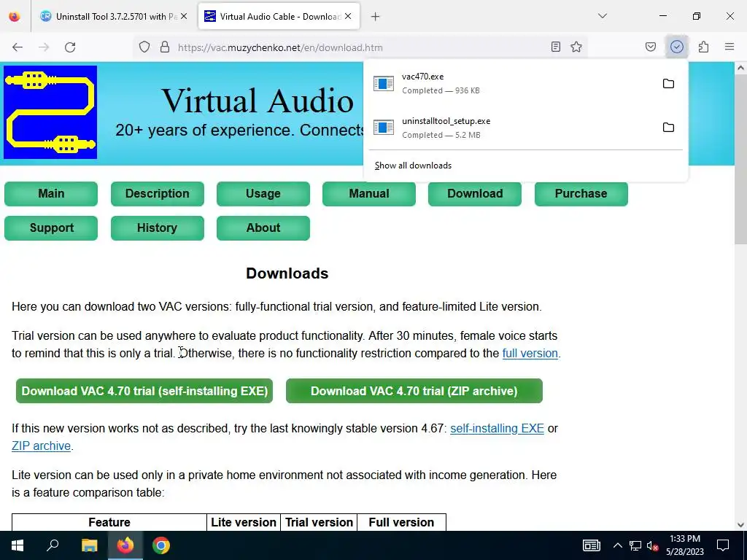Open the taskbar clock and date
This screenshot has width=747, height=560.
pyautogui.click(x=684, y=545)
